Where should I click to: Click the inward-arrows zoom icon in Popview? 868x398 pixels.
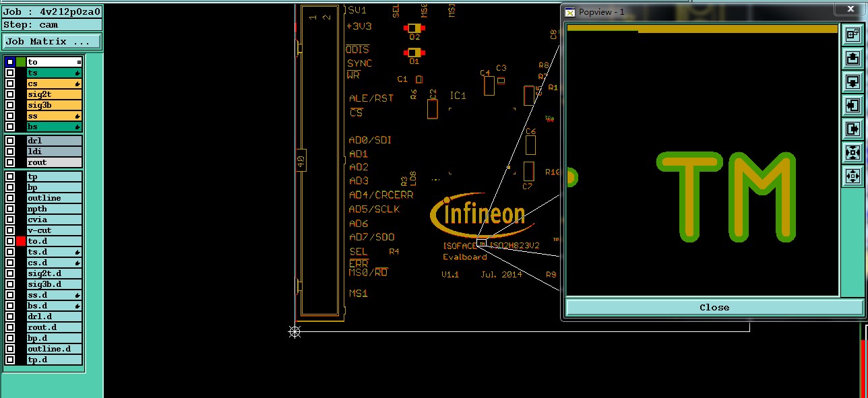(x=852, y=152)
